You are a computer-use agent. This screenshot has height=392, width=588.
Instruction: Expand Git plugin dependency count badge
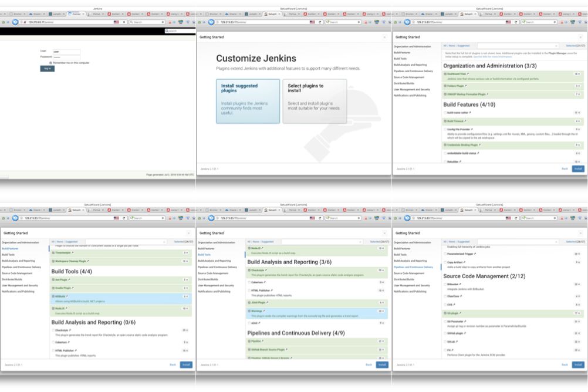tap(577, 313)
